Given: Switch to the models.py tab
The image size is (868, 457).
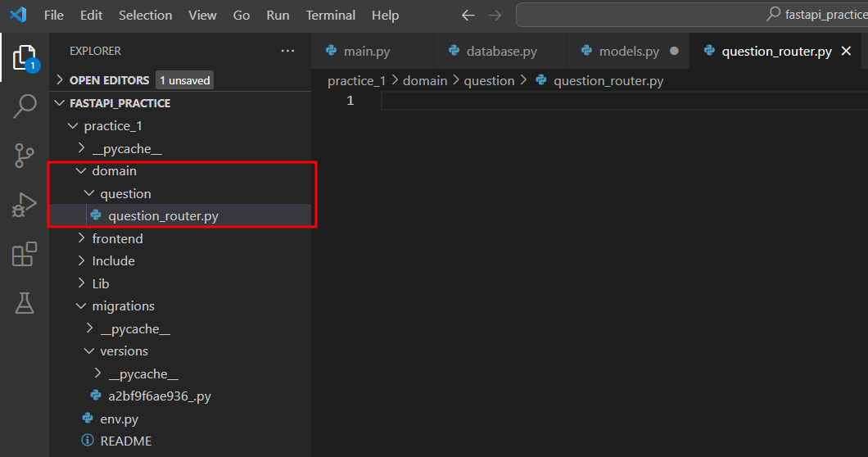Looking at the screenshot, I should point(628,51).
